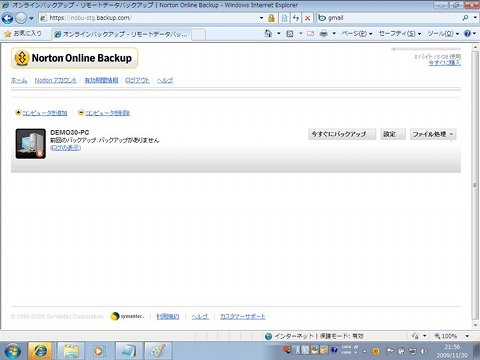Click the Logout link

pyautogui.click(x=137, y=80)
